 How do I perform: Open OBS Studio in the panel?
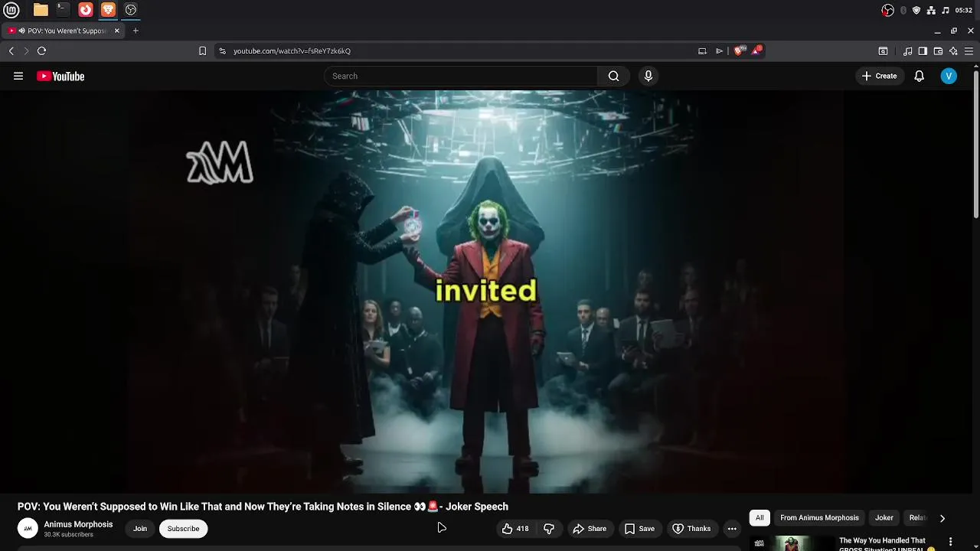(x=131, y=10)
